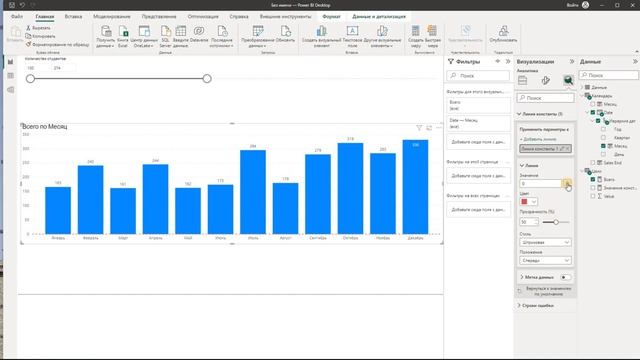Expand the Строки ошибок section
Viewport: 640px width, 360px height.
[x=519, y=305]
